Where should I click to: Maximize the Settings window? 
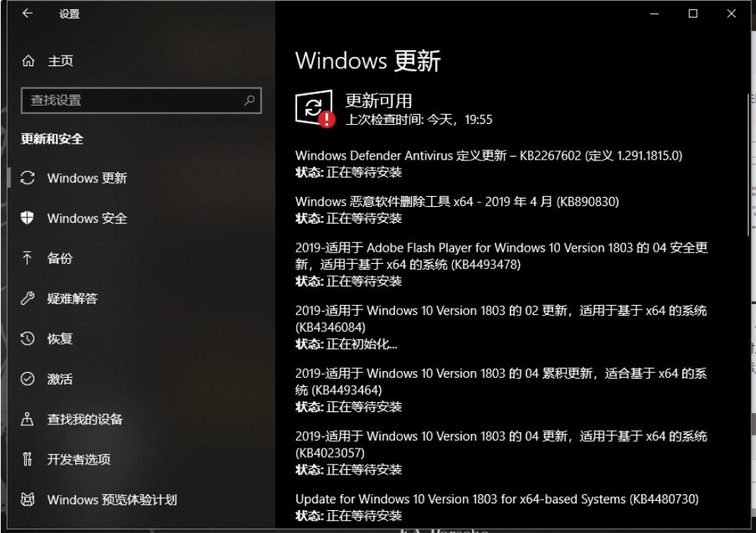693,14
